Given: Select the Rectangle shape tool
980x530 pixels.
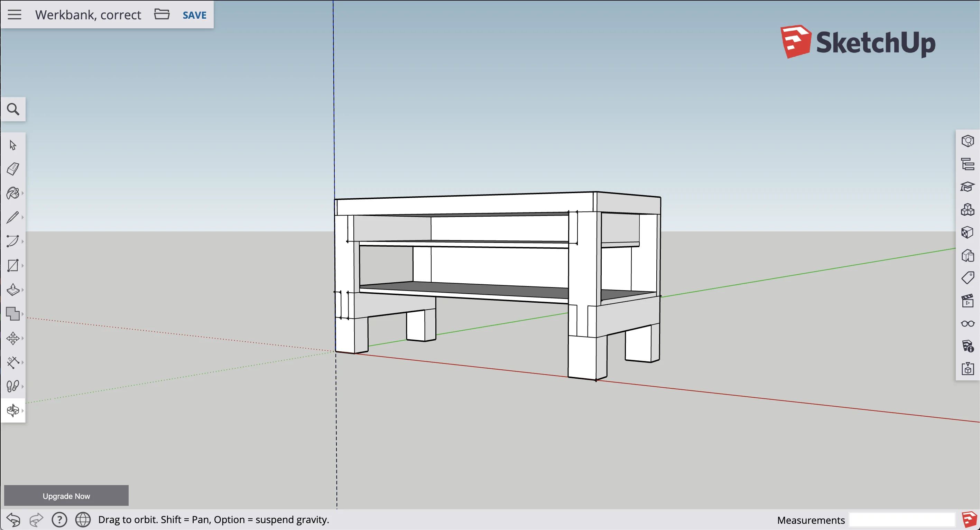Looking at the screenshot, I should pyautogui.click(x=12, y=265).
